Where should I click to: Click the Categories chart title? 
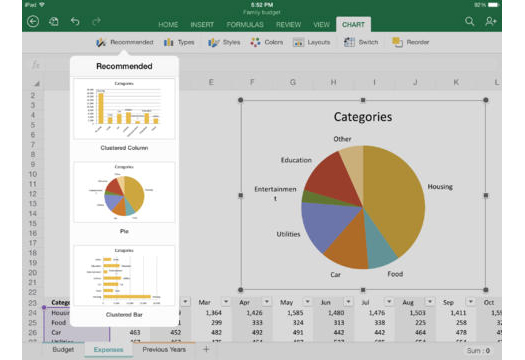[x=363, y=117]
